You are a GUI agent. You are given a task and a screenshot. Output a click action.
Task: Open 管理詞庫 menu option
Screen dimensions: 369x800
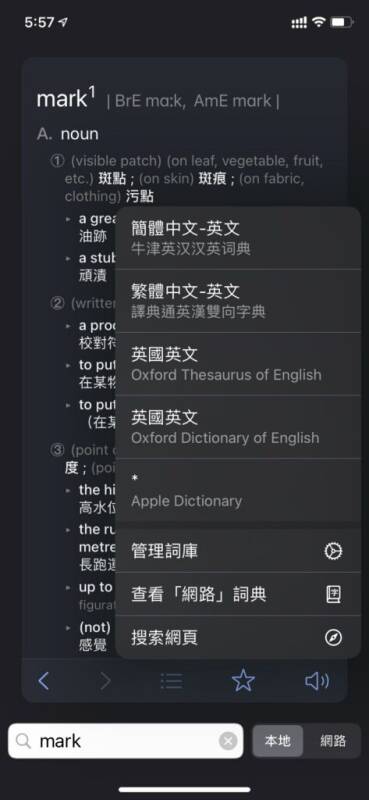point(238,551)
